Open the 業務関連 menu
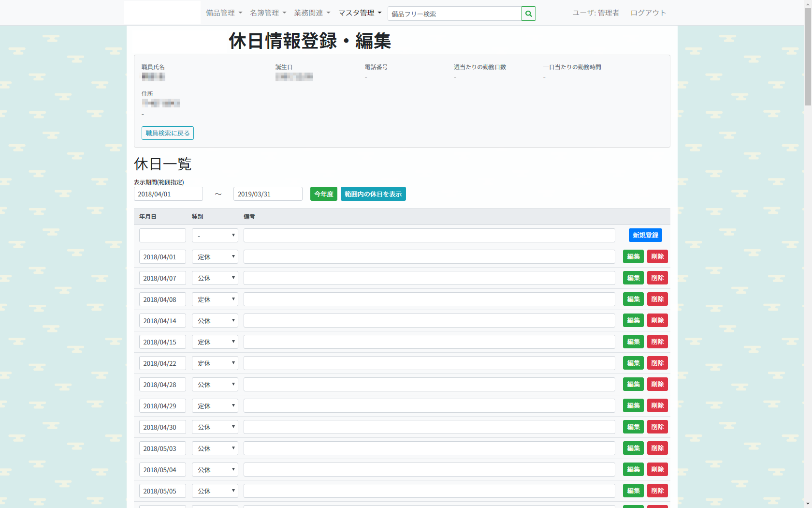 (x=312, y=13)
